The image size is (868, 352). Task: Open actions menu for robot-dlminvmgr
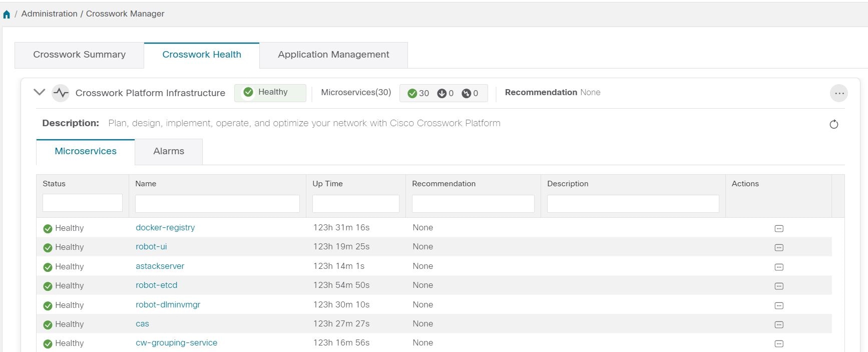[x=779, y=305]
